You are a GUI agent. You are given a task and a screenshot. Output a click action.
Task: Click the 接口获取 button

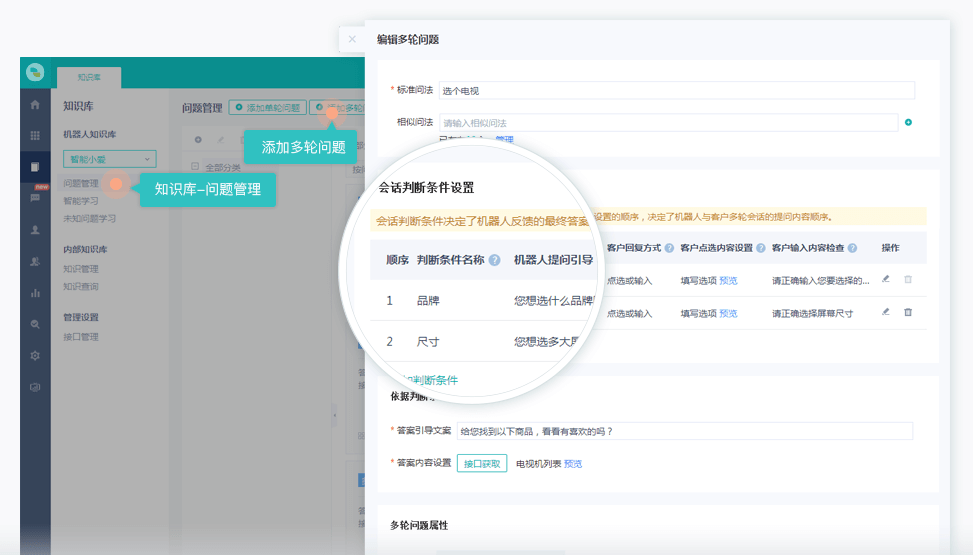[x=482, y=464]
